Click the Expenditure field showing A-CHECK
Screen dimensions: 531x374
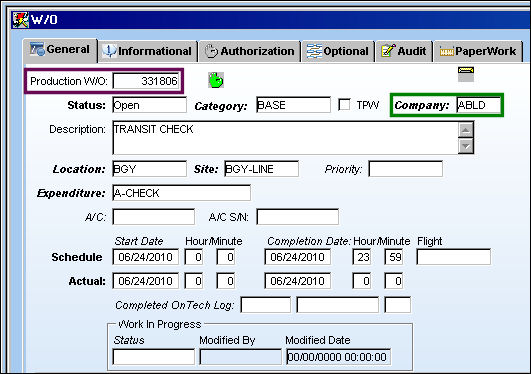182,193
